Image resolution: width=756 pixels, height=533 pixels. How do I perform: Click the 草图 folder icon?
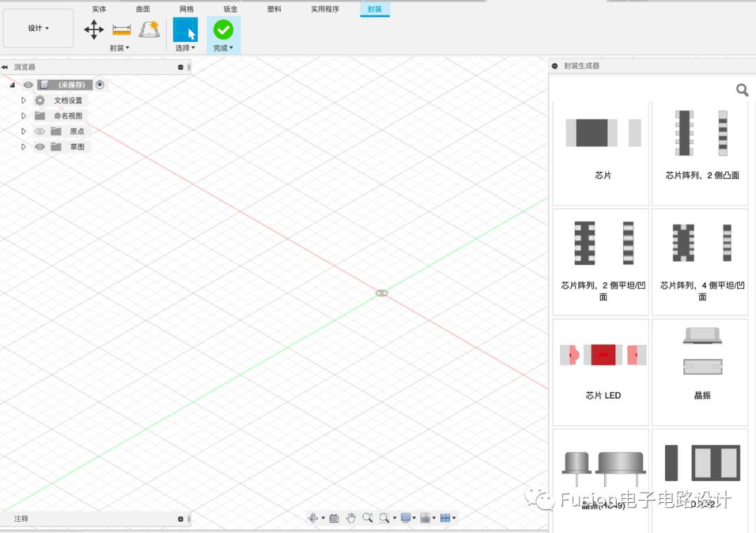click(x=56, y=146)
